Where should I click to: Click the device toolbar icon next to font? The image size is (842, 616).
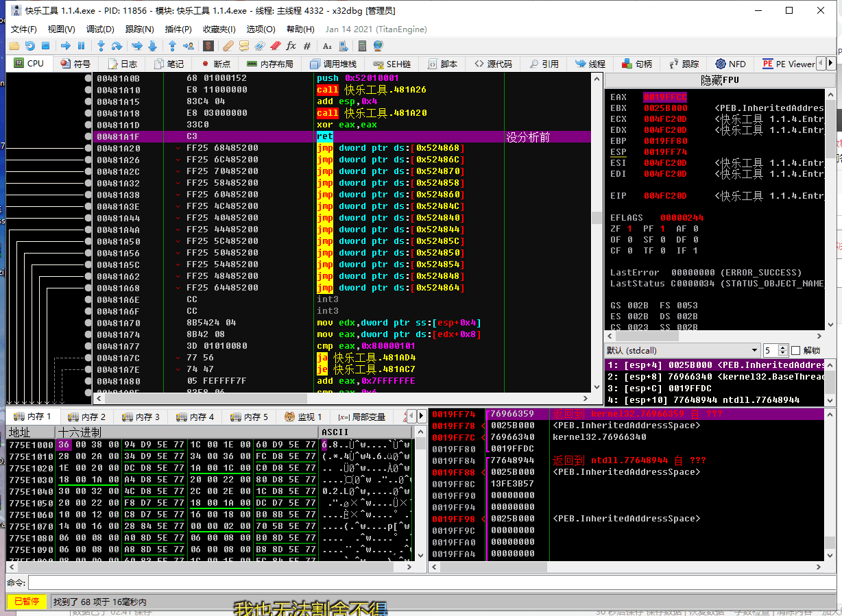click(343, 46)
